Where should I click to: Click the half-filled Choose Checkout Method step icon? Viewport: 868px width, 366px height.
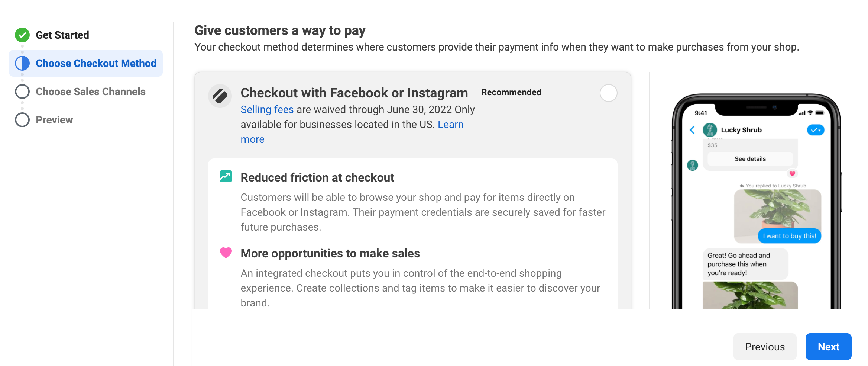(x=22, y=63)
